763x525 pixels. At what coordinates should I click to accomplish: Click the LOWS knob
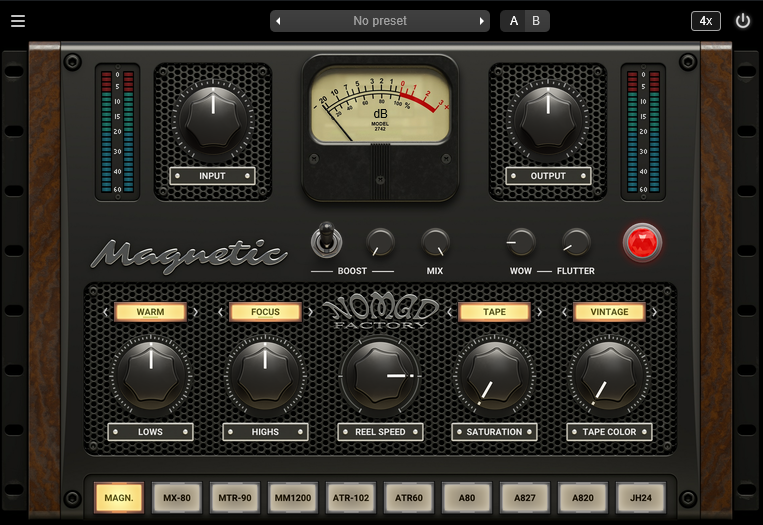(x=150, y=376)
